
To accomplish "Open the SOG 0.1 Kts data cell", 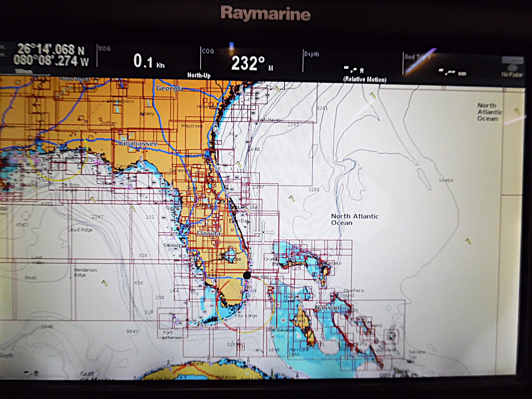I will coord(148,59).
